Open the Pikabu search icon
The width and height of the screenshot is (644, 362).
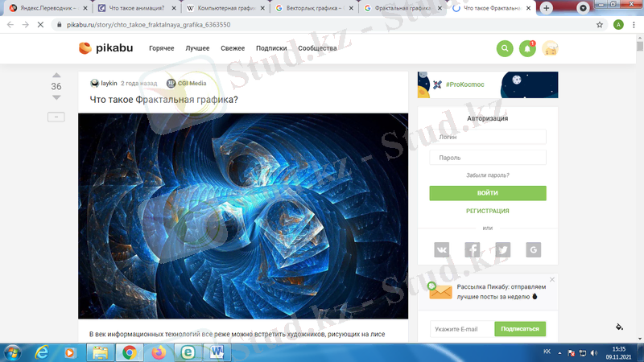[505, 48]
